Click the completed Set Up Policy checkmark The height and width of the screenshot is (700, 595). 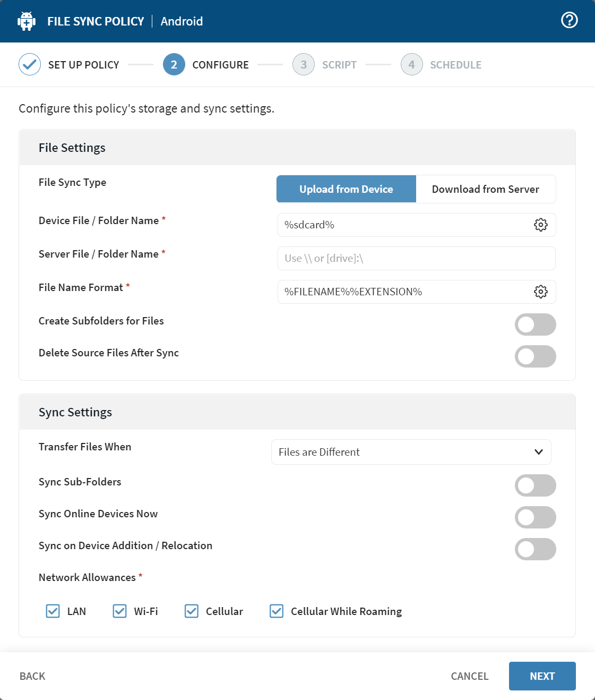click(x=30, y=64)
